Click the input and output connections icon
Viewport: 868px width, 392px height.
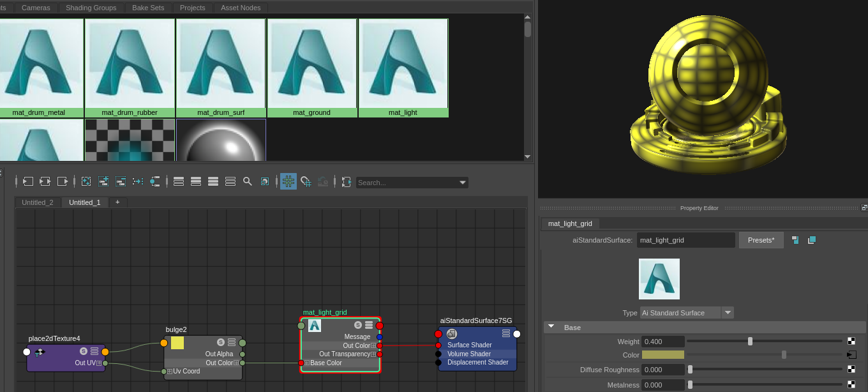click(45, 182)
